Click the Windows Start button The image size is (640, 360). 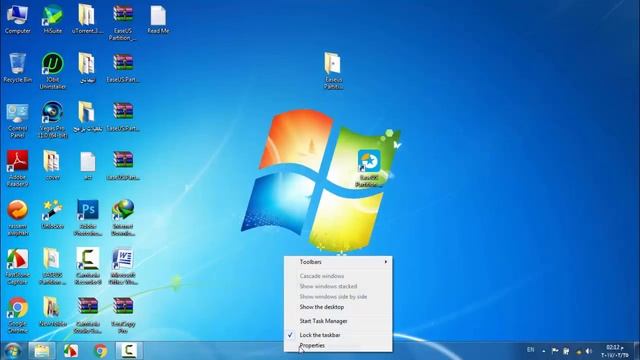pos(12,351)
